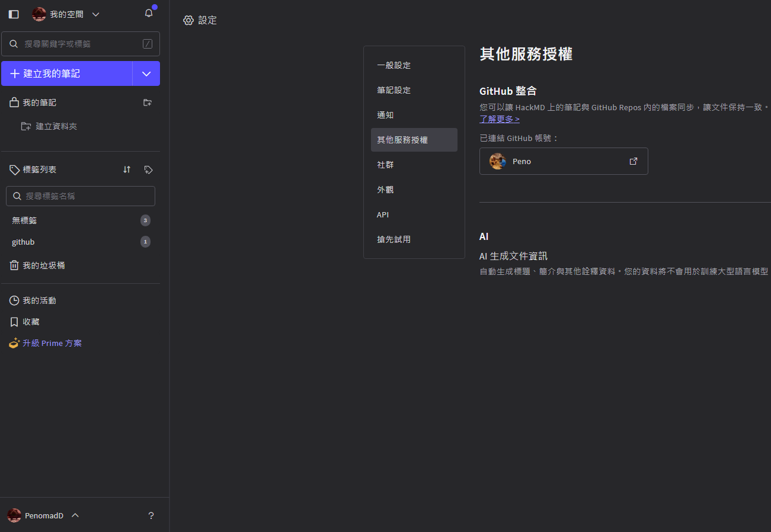Open the notifications bell
The width and height of the screenshot is (771, 532).
(x=149, y=14)
